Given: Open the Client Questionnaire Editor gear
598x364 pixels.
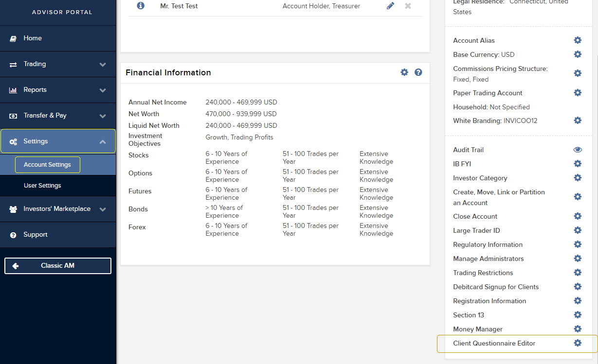Looking at the screenshot, I should point(578,343).
